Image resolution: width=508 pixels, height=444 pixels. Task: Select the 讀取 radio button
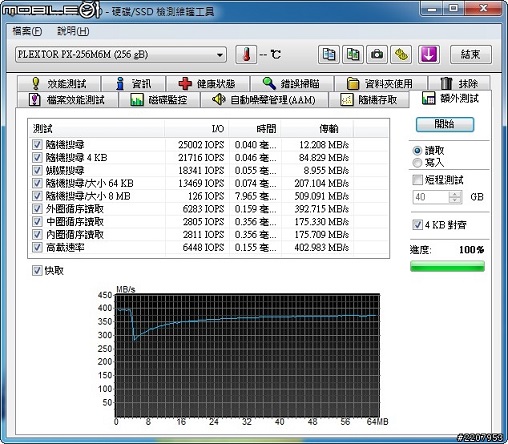[x=417, y=151]
